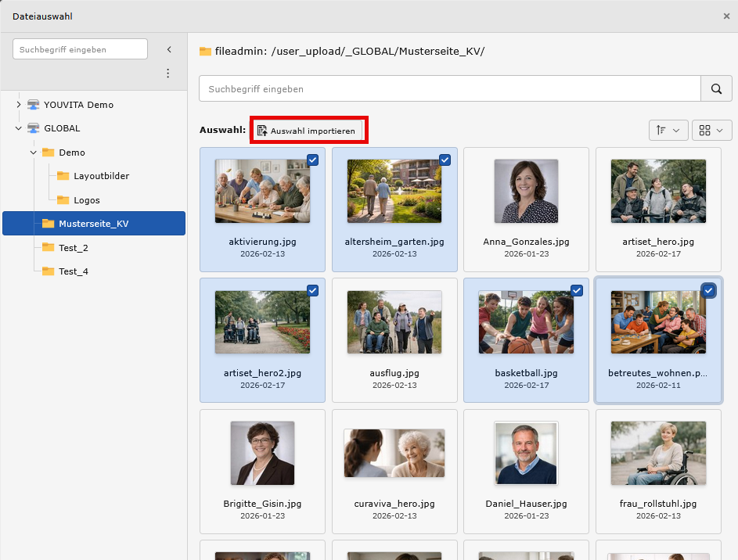
Task: Click the Test_4 folder icon
Action: [x=48, y=271]
